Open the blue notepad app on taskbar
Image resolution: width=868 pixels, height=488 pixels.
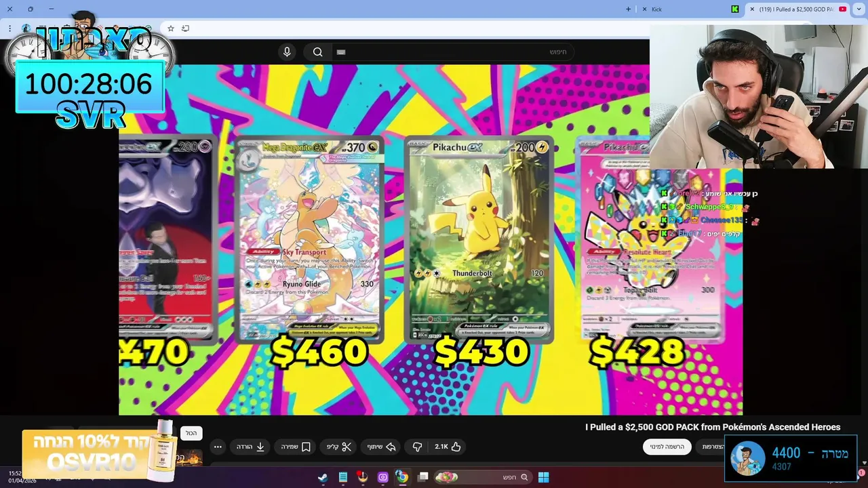[343, 477]
